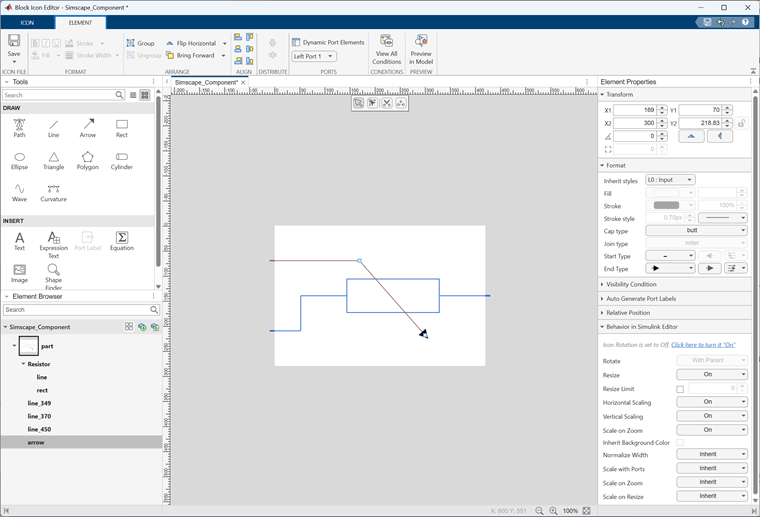Increase the Y1 value with stepper
Image resolution: width=760 pixels, height=517 pixels.
tap(727, 108)
